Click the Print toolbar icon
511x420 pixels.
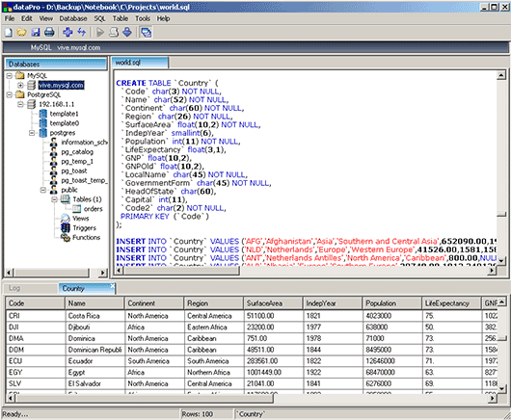pyautogui.click(x=49, y=32)
